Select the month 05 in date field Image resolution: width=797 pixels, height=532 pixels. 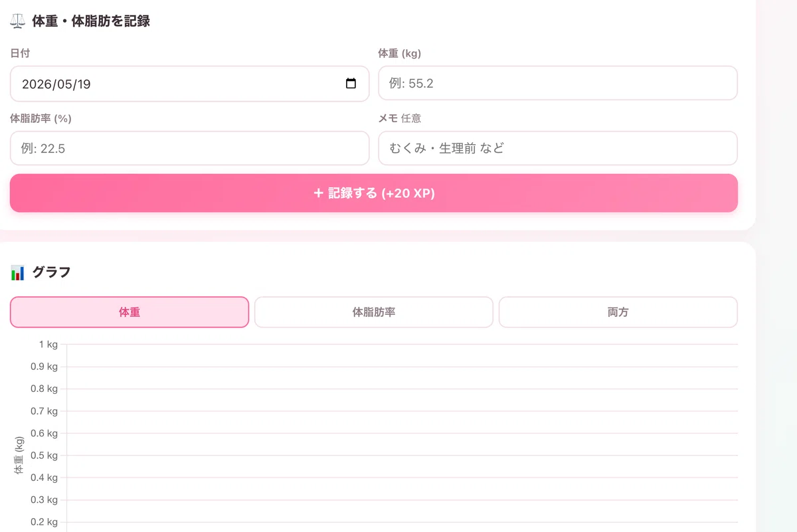point(62,84)
